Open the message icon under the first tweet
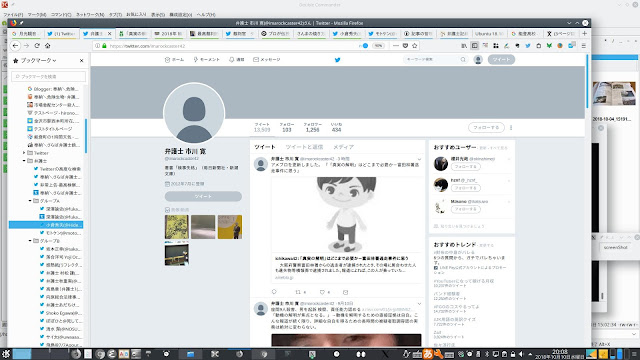The image size is (640, 360). pos(345,292)
